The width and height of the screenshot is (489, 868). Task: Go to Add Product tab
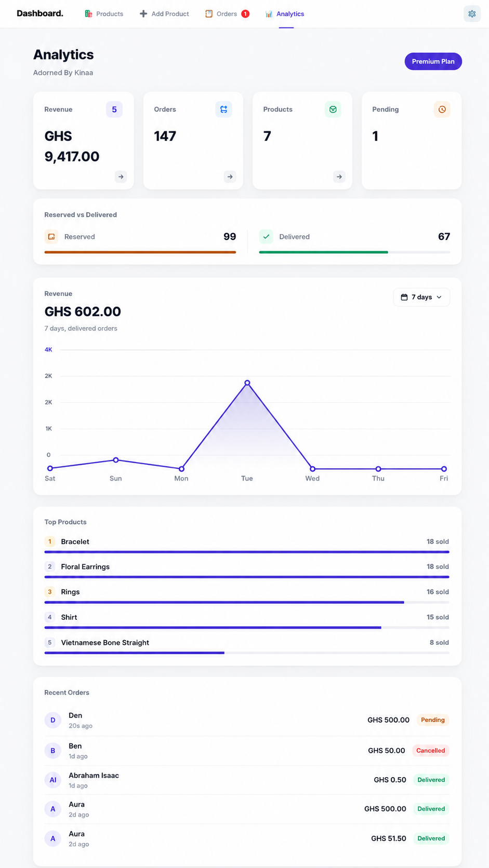(164, 14)
